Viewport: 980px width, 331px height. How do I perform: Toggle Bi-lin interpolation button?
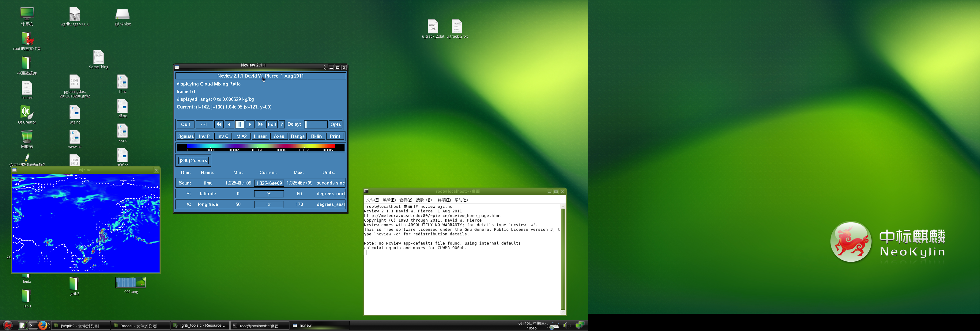[x=316, y=136]
